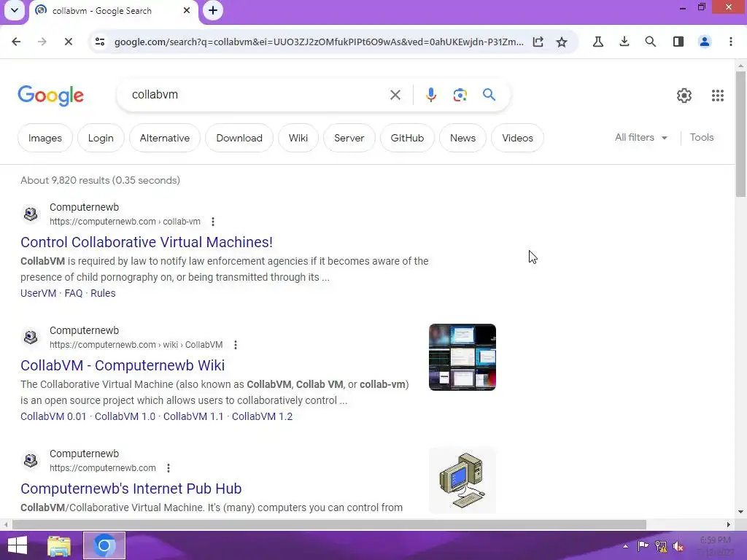Open the Windows Start menu
Screen dimensions: 747x560
[x=18, y=545]
